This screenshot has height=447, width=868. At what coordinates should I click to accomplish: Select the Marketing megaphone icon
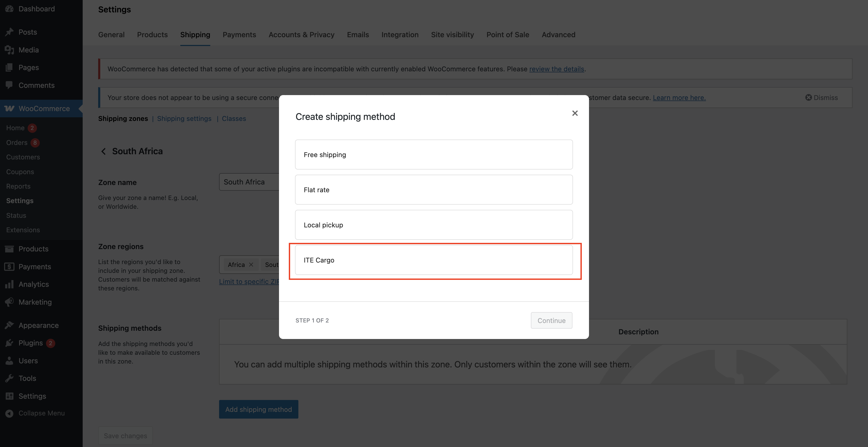pyautogui.click(x=9, y=302)
